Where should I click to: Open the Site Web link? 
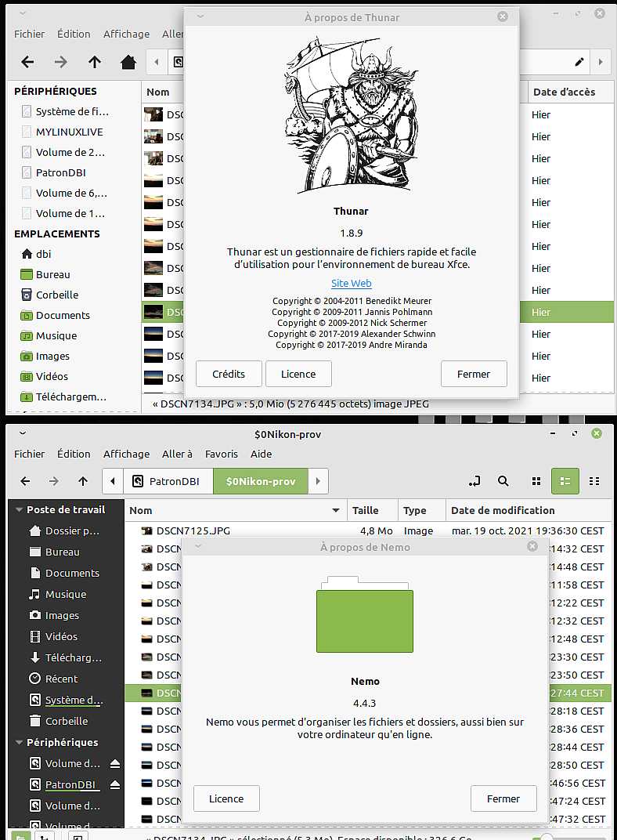tap(351, 283)
